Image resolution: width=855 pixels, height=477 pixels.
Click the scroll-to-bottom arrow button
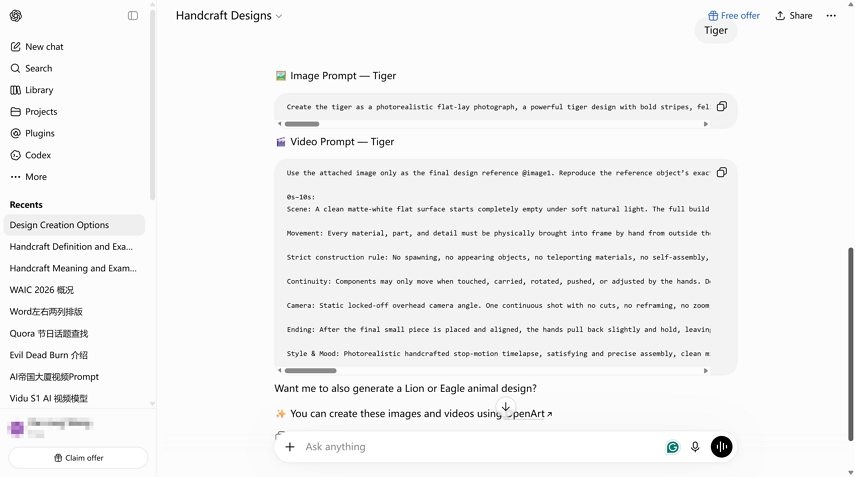505,407
